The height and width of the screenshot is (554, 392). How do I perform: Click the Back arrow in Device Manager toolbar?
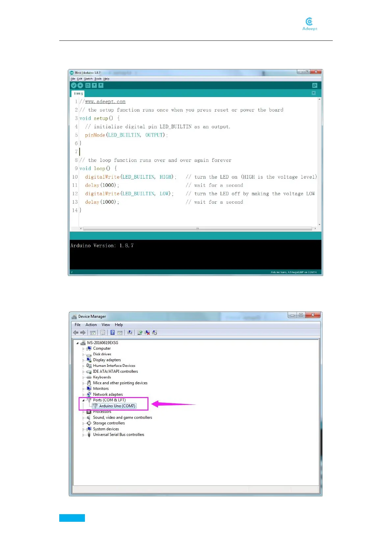pyautogui.click(x=76, y=333)
